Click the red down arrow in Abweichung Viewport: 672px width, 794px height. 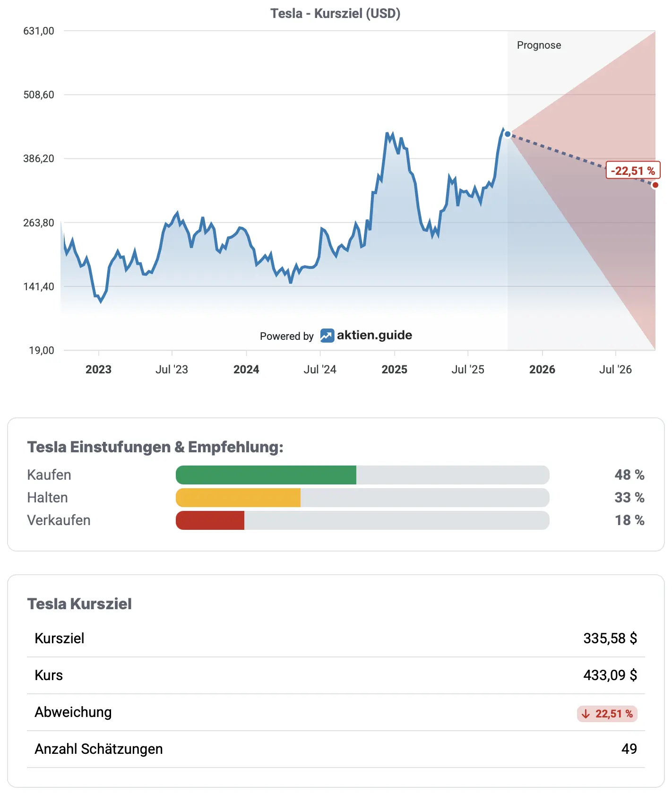586,714
